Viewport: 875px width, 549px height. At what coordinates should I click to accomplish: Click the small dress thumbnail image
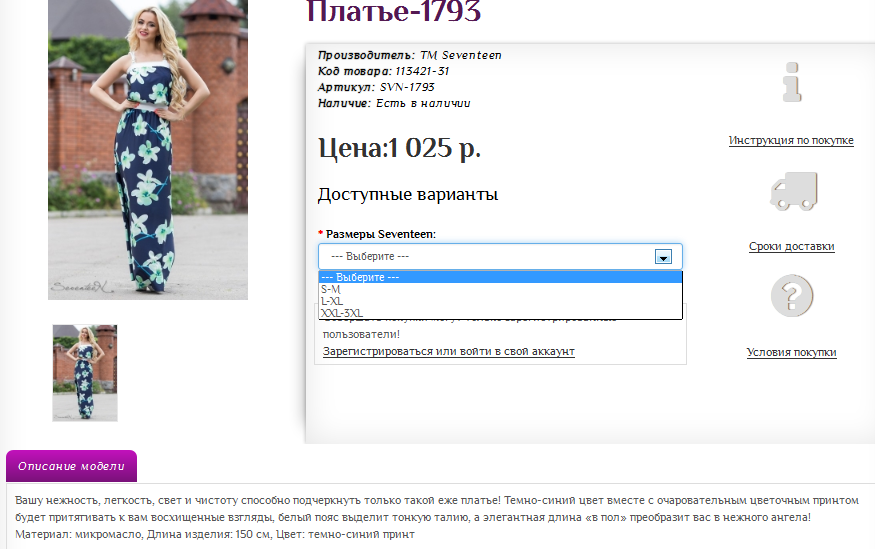click(x=85, y=373)
